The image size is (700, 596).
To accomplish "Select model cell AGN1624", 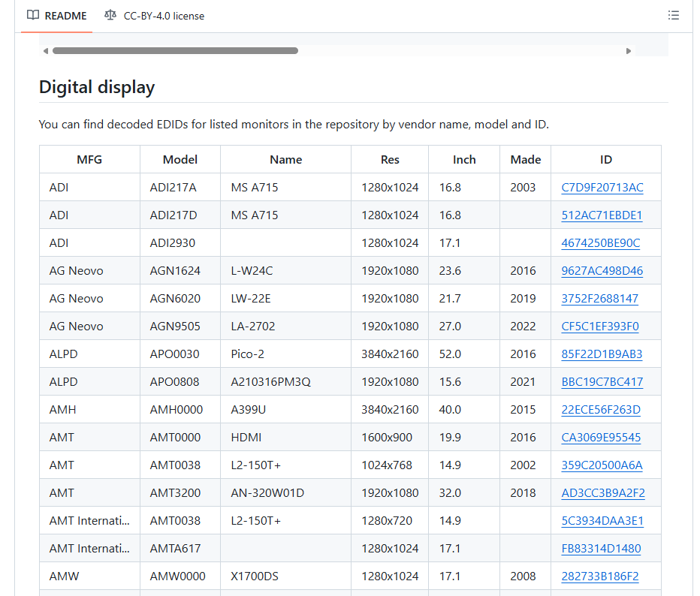I will tap(180, 270).
